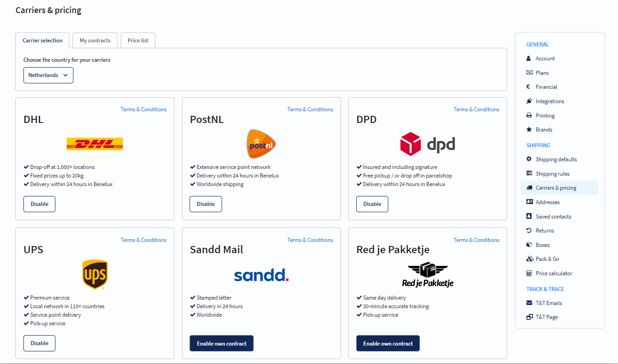Click the PostNL logo

point(261,144)
